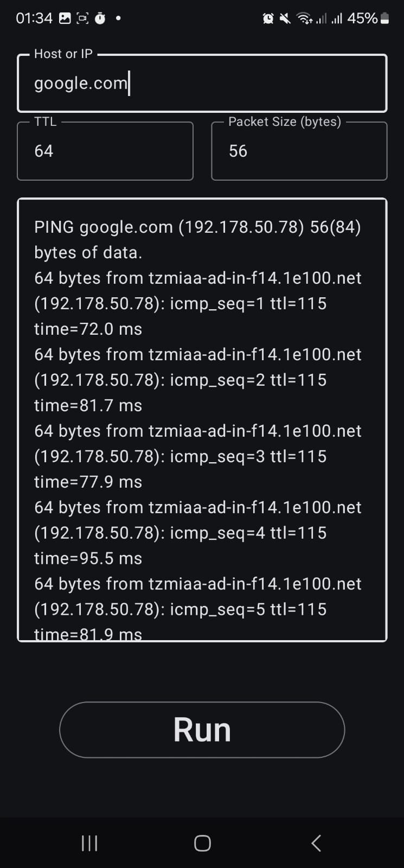
Task: Tap the back navigation arrow
Action: click(316, 843)
